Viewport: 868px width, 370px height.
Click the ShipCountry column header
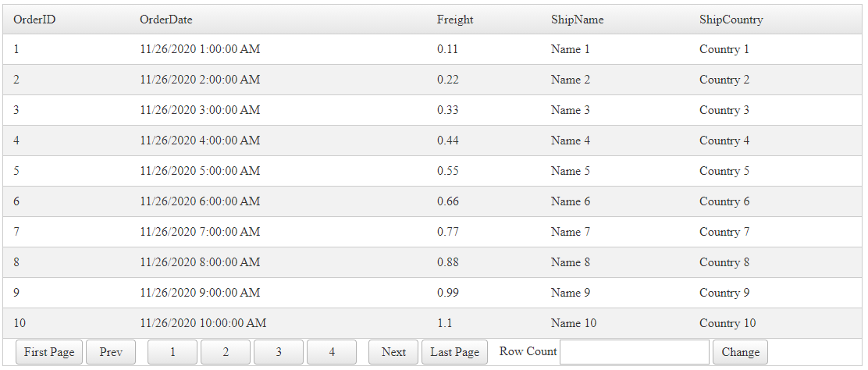pos(731,20)
